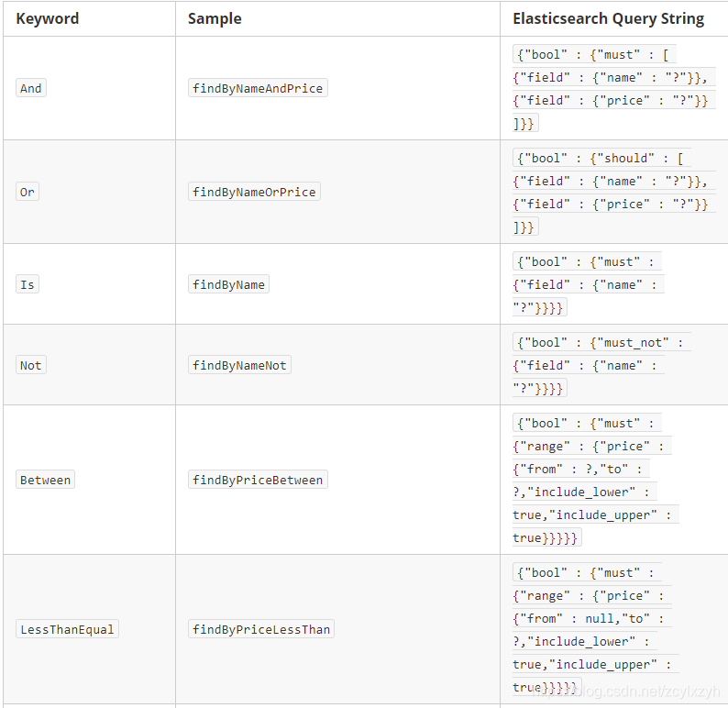Select the And keyword code label
The width and height of the screenshot is (728, 708).
point(30,88)
